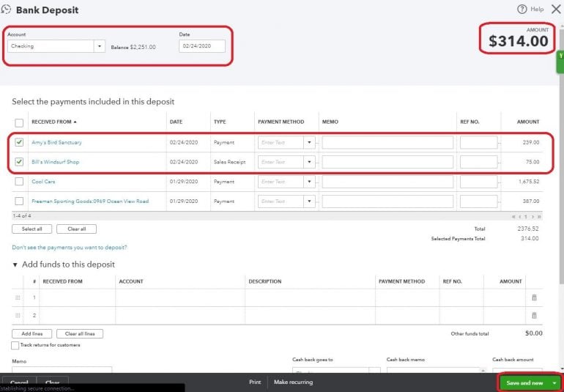Expand the Save and new arrow menu
Screen dimensions: 564x392
(555, 382)
